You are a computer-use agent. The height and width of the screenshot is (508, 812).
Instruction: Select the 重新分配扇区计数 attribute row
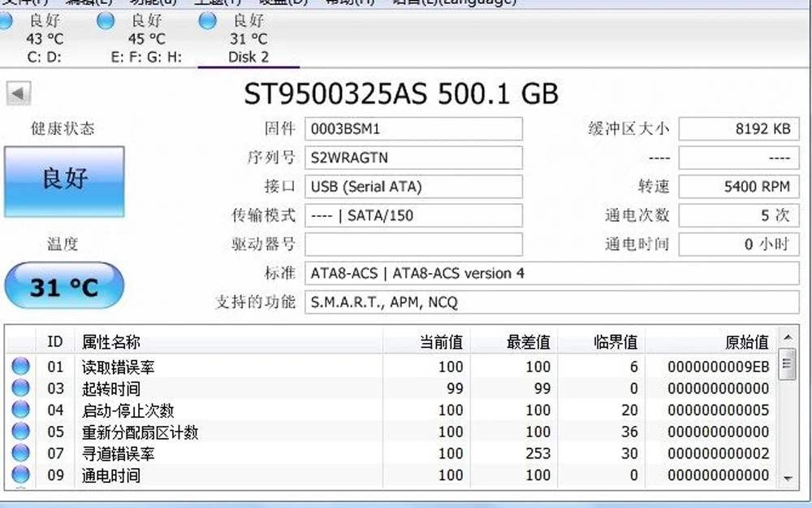(x=391, y=432)
